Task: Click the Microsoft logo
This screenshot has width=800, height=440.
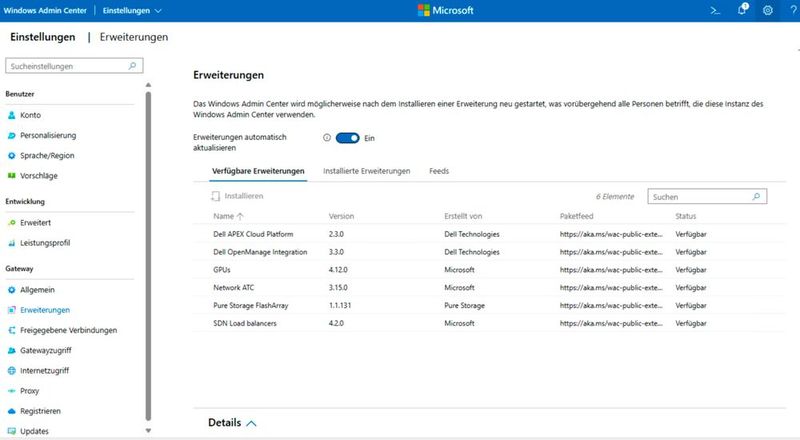Action: click(x=445, y=10)
